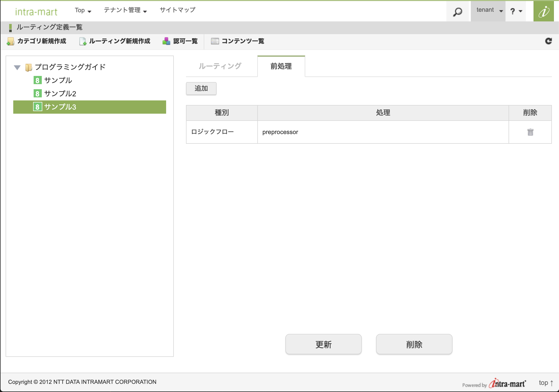Click the refresh icon in the toolbar

tap(548, 41)
